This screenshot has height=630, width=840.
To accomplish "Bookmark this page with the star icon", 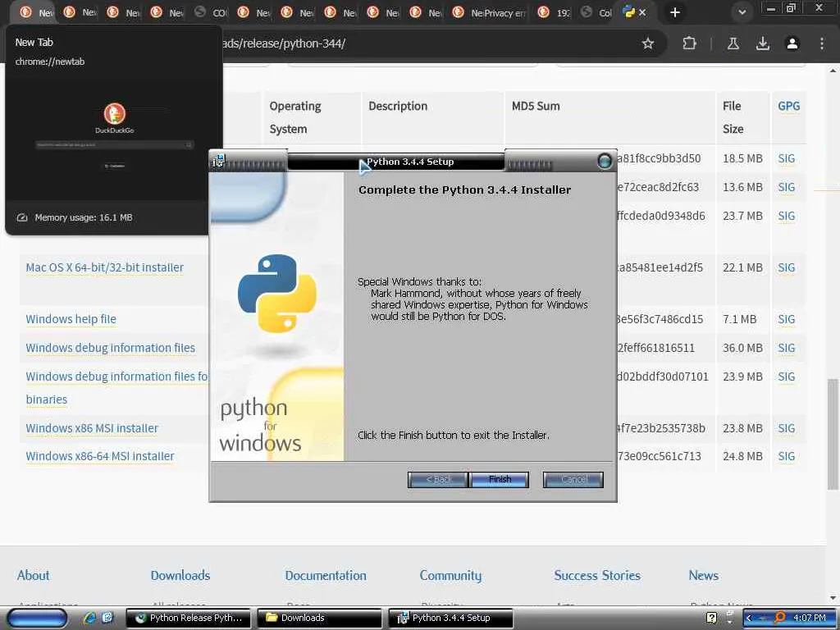I will [648, 43].
